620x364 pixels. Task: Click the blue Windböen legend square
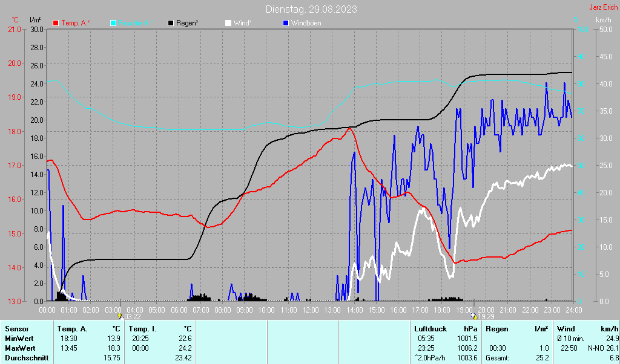(x=286, y=23)
